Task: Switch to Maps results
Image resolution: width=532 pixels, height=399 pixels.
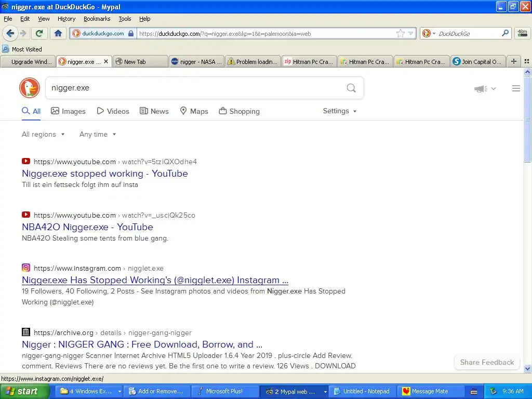Action: pos(194,111)
